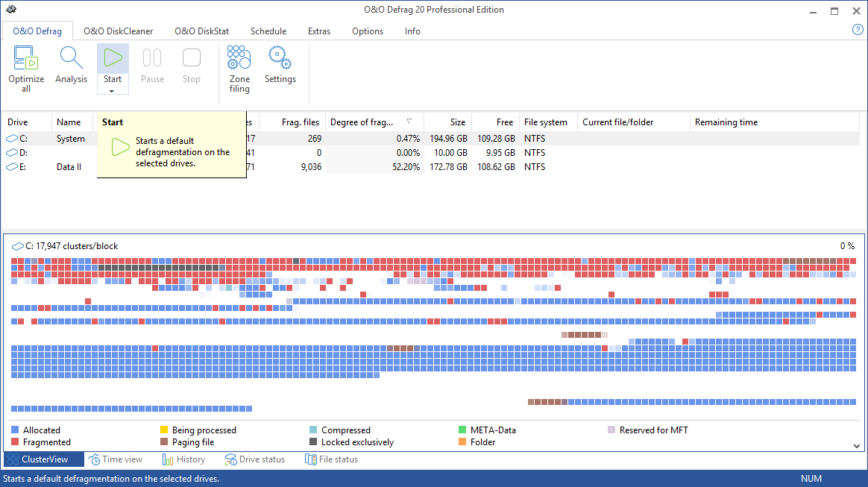
Task: Open the Schedule tab
Action: click(268, 31)
